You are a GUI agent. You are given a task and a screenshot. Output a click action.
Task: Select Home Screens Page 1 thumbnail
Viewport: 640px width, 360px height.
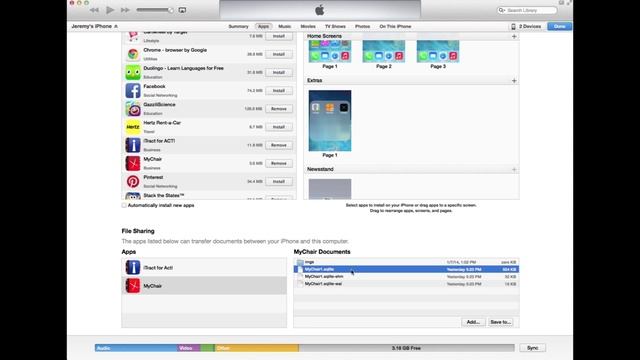330,51
